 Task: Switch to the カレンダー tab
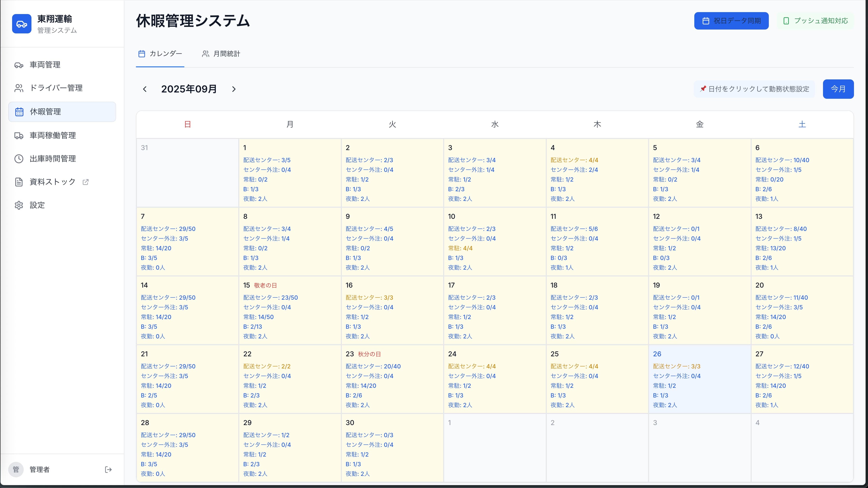pyautogui.click(x=160, y=54)
